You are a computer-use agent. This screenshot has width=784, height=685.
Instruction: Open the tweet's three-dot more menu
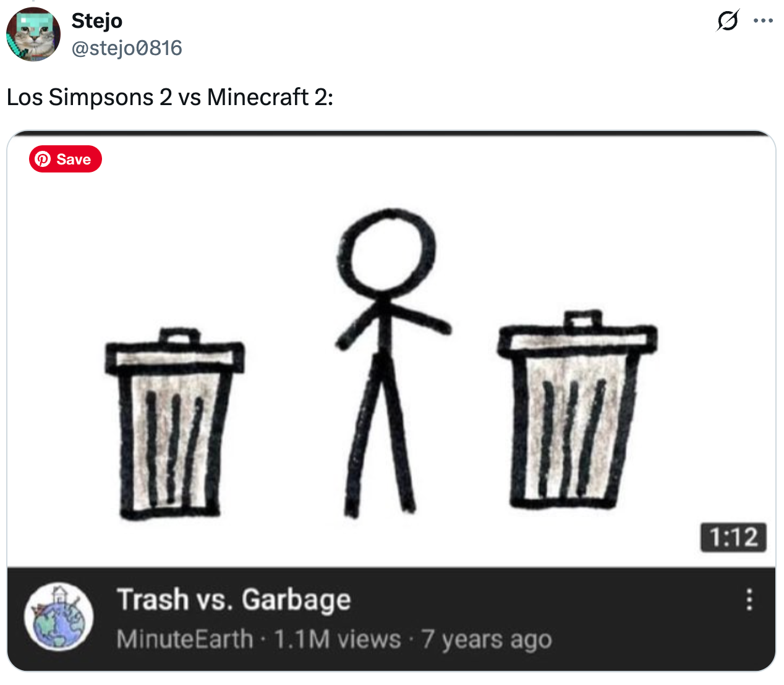point(764,21)
